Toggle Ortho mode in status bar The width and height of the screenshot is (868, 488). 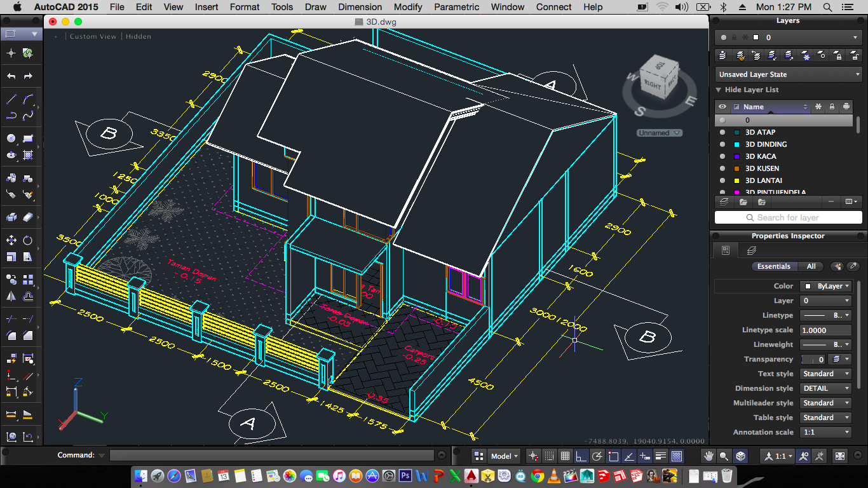tap(581, 456)
